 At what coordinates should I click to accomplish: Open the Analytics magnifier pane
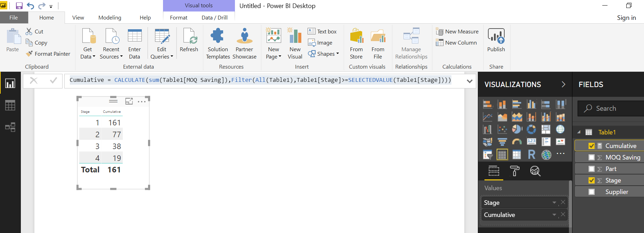click(535, 171)
